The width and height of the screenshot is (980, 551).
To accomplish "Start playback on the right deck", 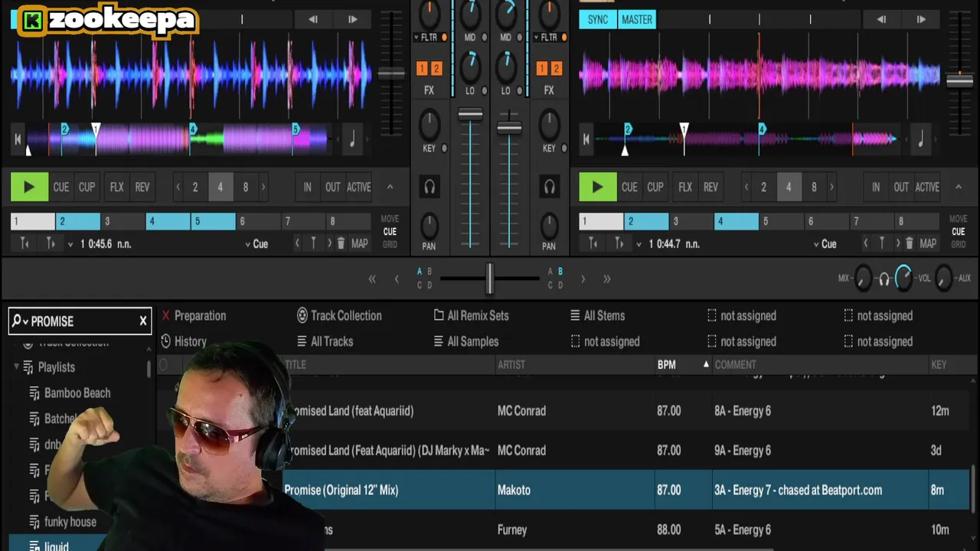I will click(x=597, y=187).
